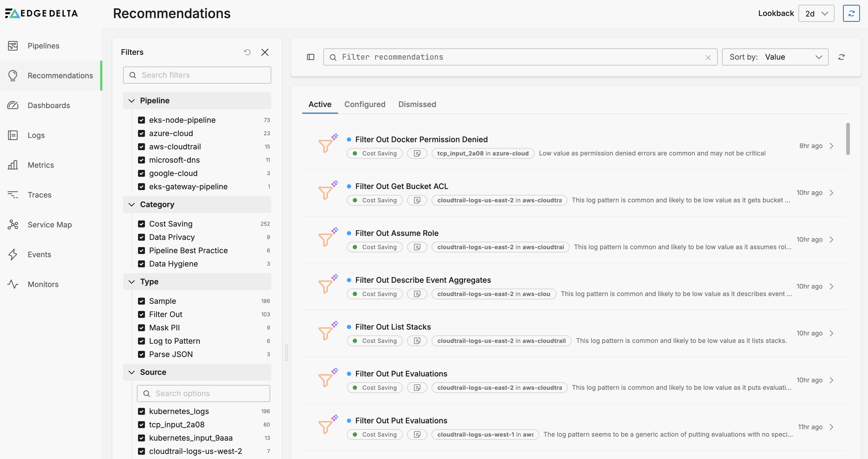Go to Monitors in the sidebar
This screenshot has height=459, width=868.
51,284
